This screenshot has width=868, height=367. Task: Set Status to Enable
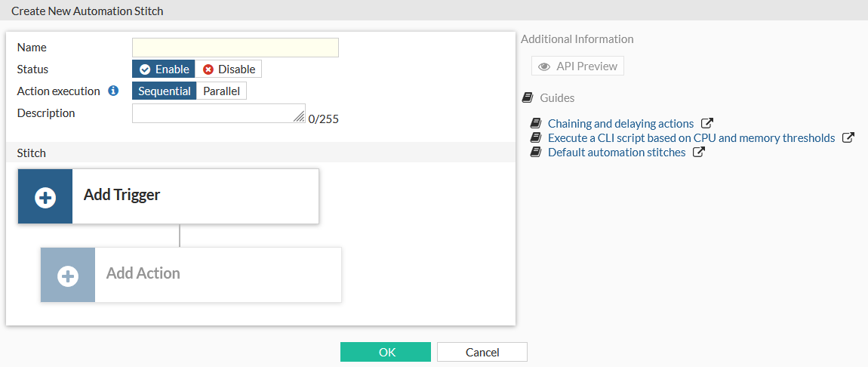click(164, 69)
